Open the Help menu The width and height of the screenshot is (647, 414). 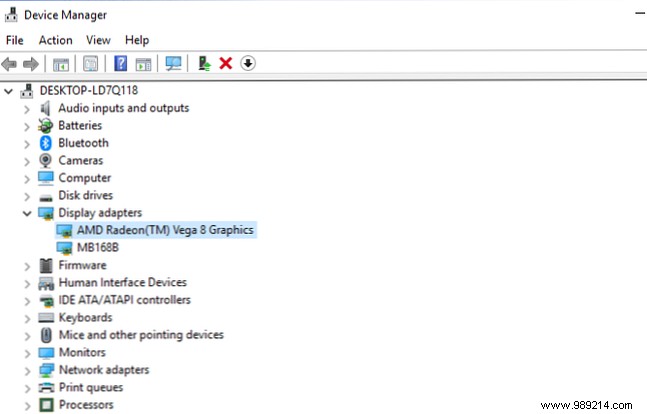[137, 40]
